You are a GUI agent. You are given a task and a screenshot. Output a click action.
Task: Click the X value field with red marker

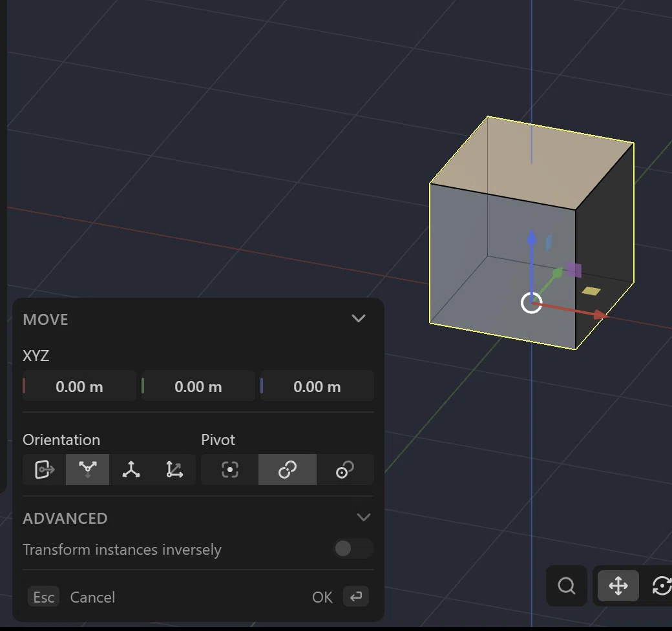click(x=79, y=386)
